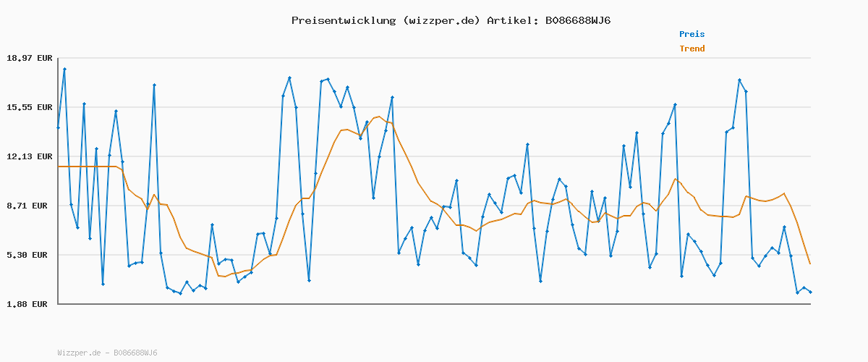The height and width of the screenshot is (362, 868).
Task: Click the 18.97 EUR y-axis label
Action: click(29, 58)
